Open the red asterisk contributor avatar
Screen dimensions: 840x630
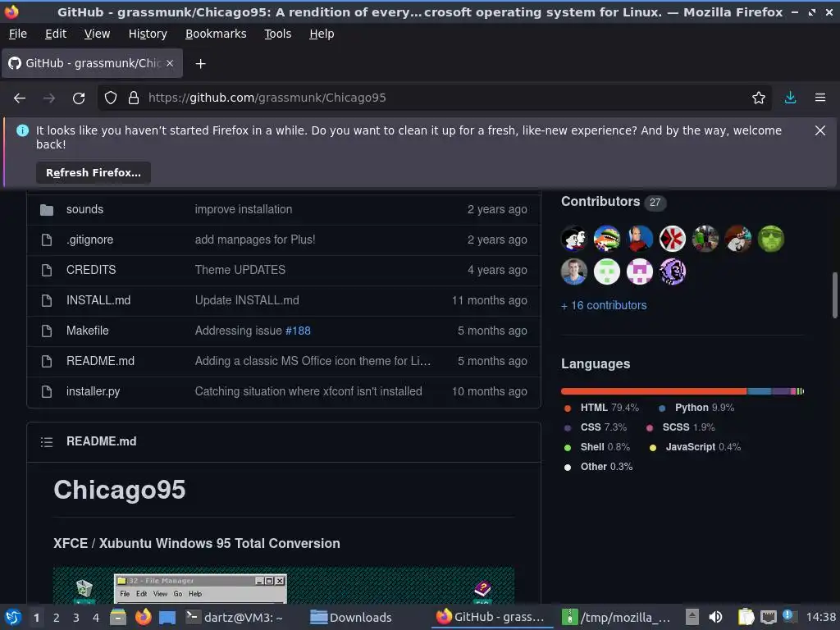click(672, 239)
